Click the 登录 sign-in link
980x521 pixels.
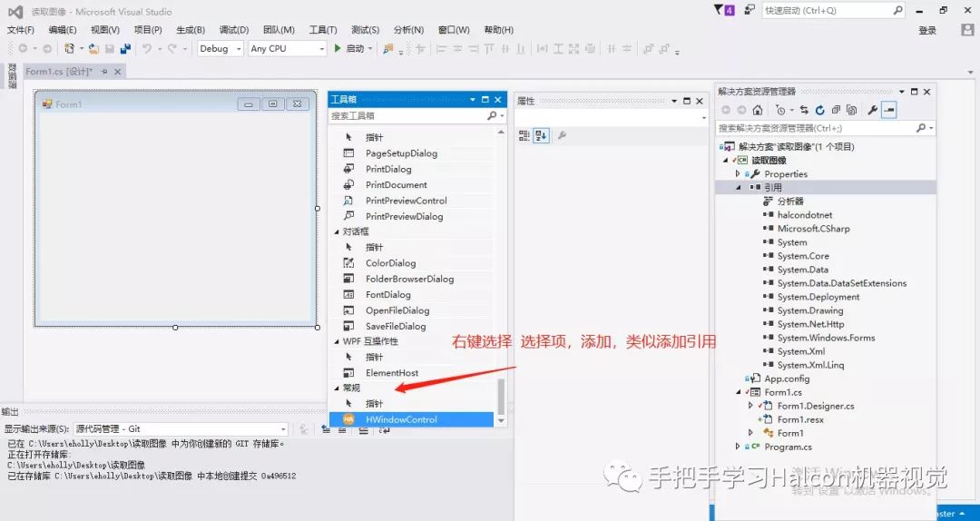927,31
